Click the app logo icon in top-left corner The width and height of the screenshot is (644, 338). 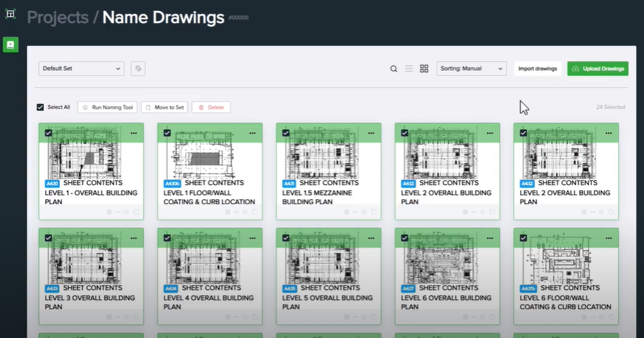10,14
